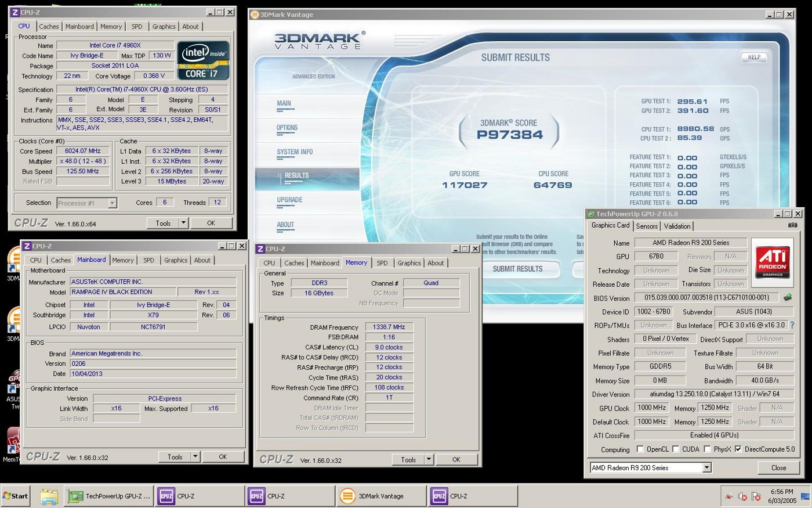The height and width of the screenshot is (508, 812).
Task: Click the taskbar clock
Action: click(782, 496)
